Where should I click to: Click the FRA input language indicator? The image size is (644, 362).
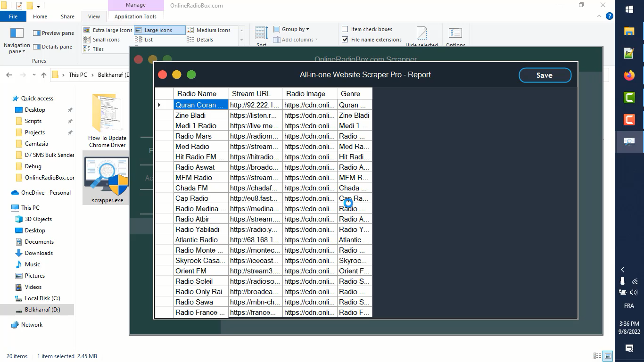coord(629,306)
